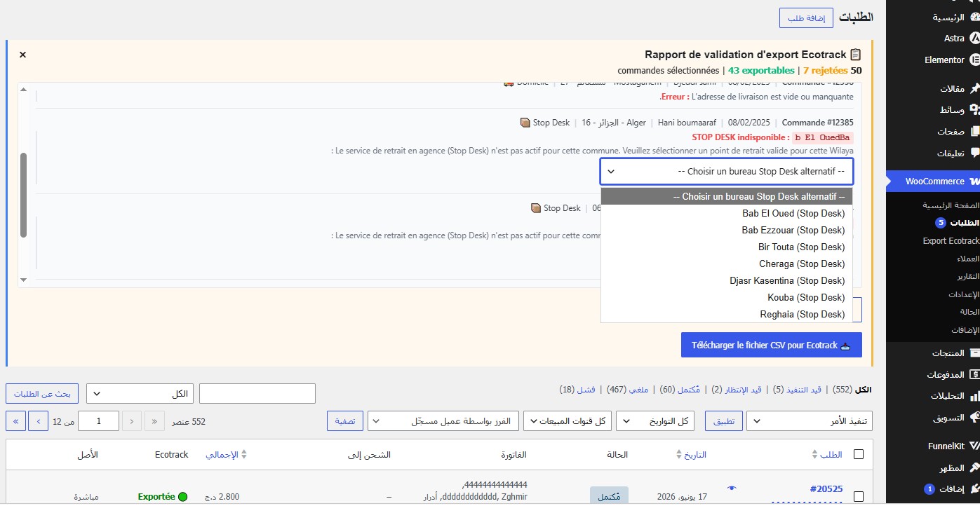Filter orders by قيد التنفيذ (5)
Viewport: 980px width, 506px height.
(x=797, y=389)
